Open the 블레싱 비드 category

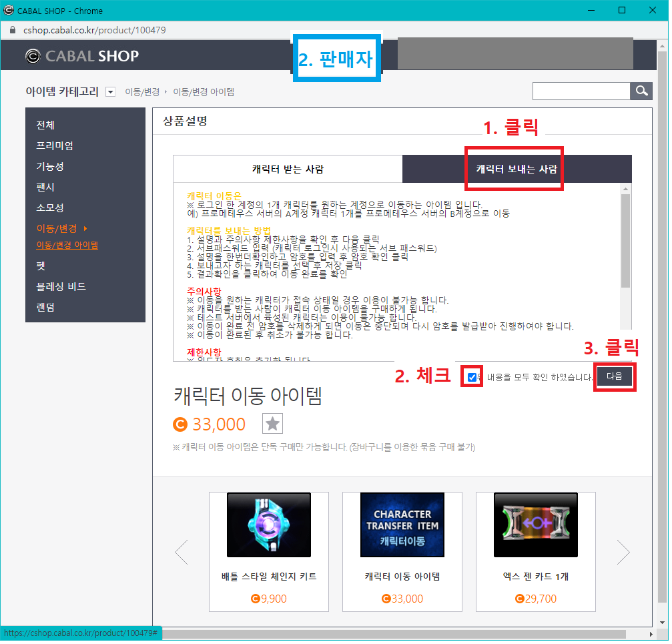click(x=61, y=288)
